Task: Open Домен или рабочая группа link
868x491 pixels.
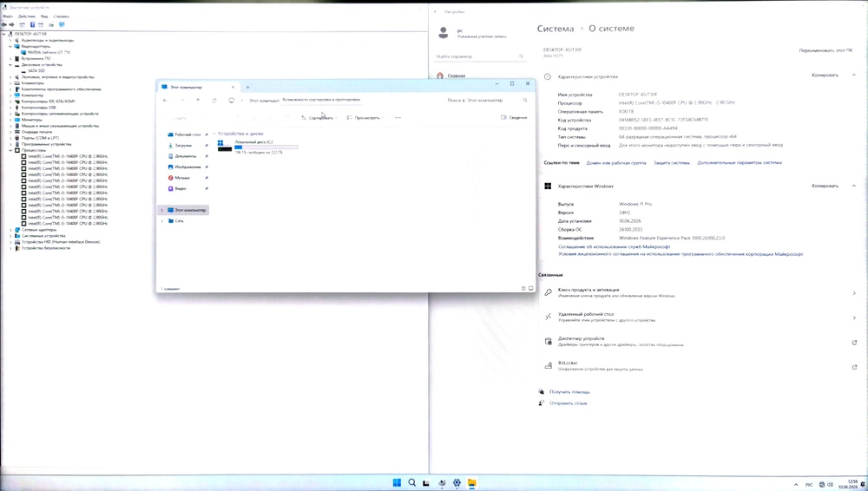Action: coord(615,163)
